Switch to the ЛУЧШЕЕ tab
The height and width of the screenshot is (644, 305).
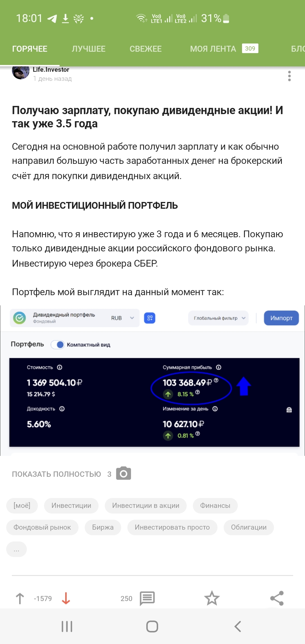[88, 49]
